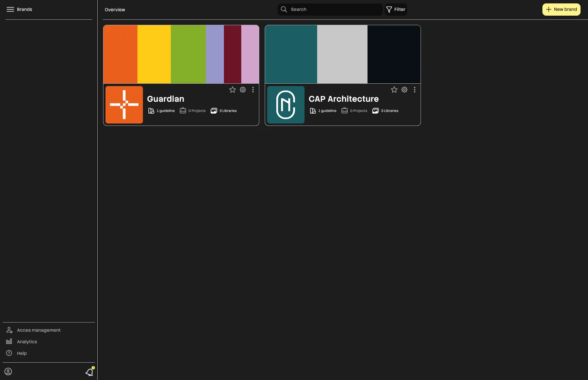Open the Guardian logo thumbnail

pos(124,105)
